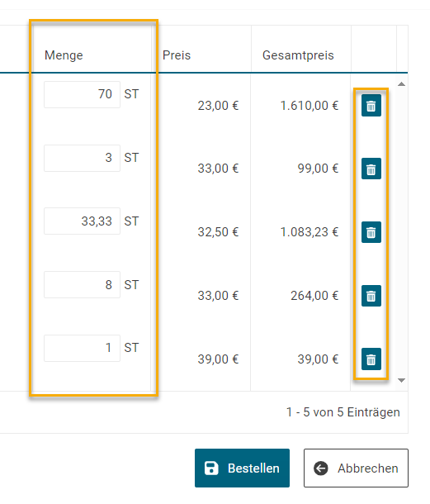430x504 pixels.
Task: Delete the last row priced 39,00 €
Action: tap(371, 359)
